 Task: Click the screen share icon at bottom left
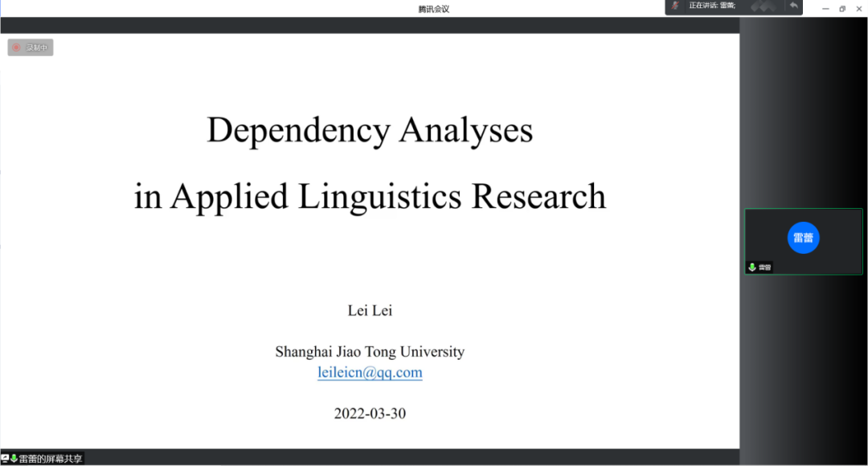(5, 458)
